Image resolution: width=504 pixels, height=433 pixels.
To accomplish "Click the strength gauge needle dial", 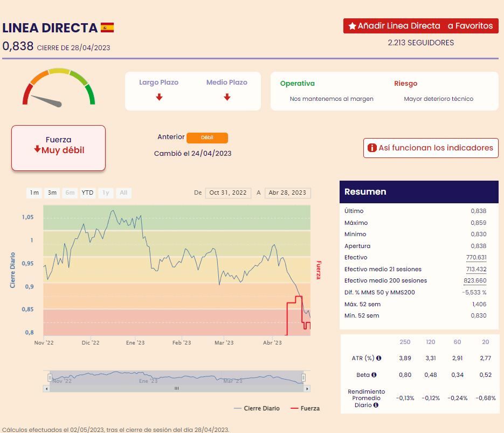I will click(59, 87).
